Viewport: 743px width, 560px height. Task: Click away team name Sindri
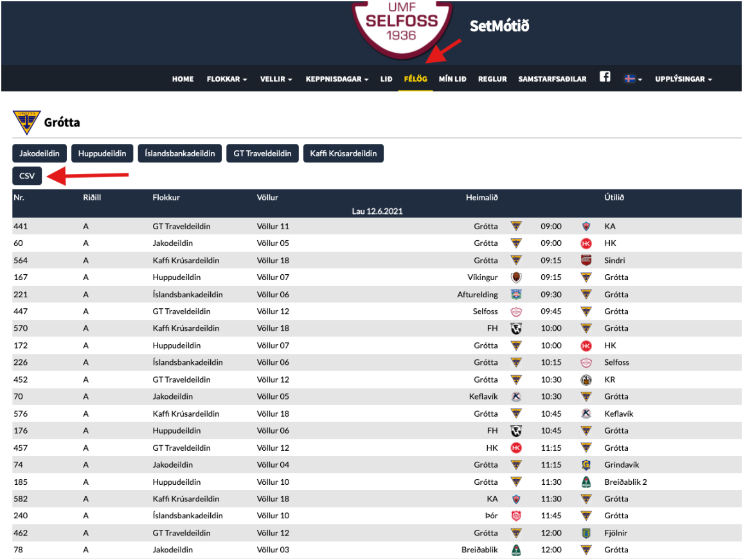pyautogui.click(x=614, y=260)
